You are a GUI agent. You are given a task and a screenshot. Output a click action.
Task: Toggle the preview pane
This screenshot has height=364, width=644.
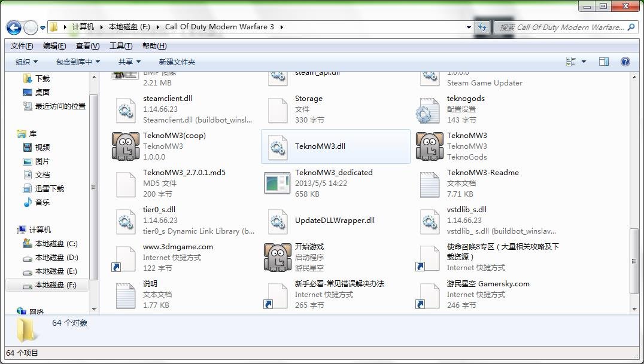[x=604, y=61]
